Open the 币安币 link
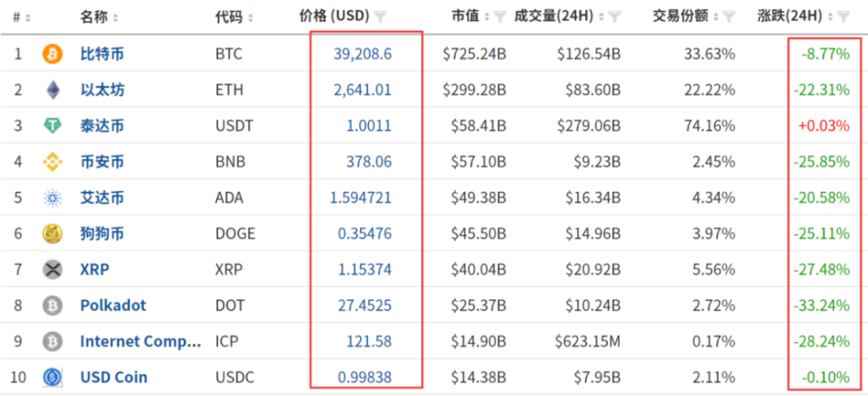The width and height of the screenshot is (868, 396). pos(102,162)
